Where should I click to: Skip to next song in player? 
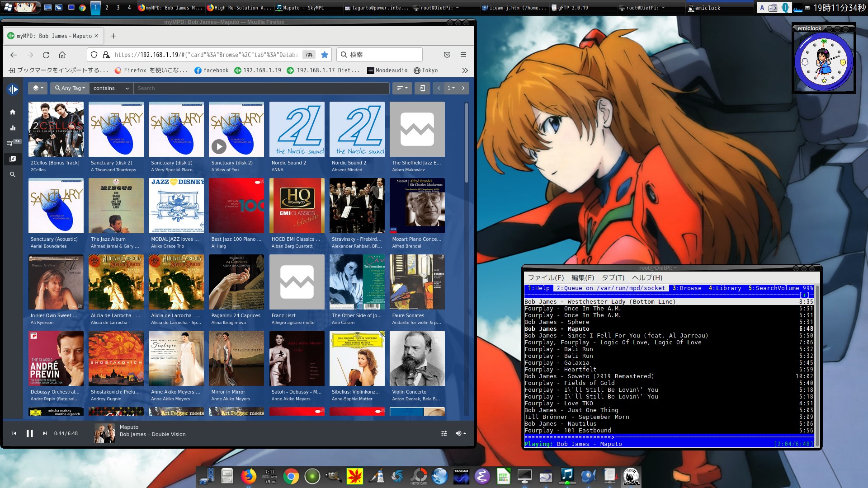(x=45, y=433)
